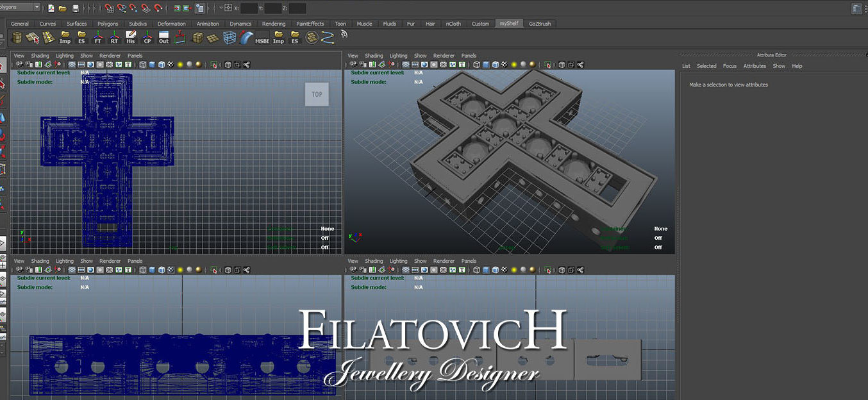Toggle resolution gate in top view toolbar

(90, 65)
